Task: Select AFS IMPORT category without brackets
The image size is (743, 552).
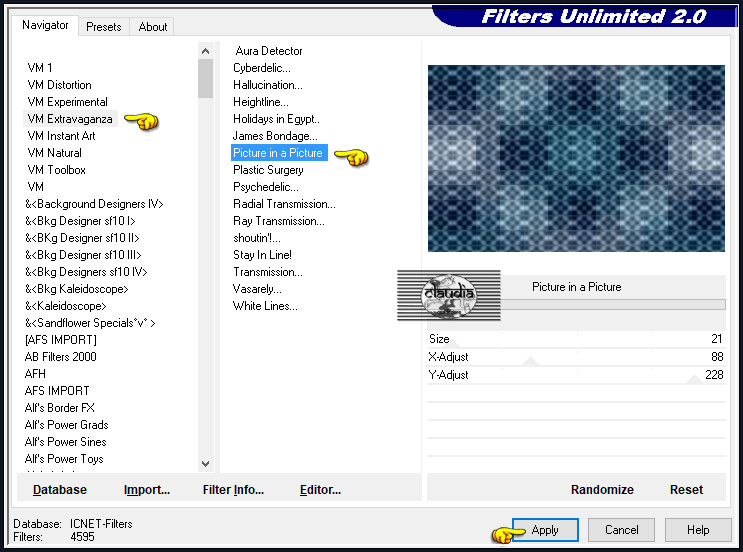Action: coord(57,391)
